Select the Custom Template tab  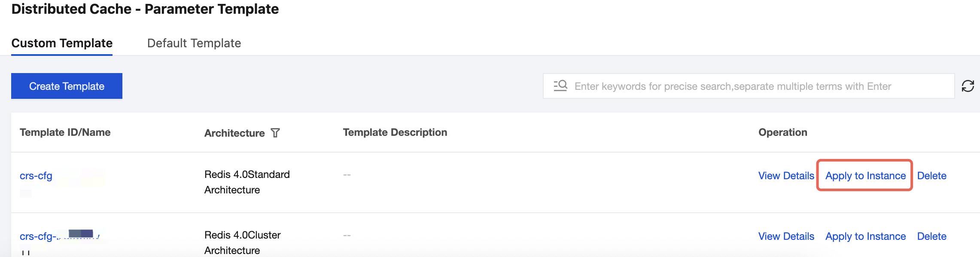[62, 43]
